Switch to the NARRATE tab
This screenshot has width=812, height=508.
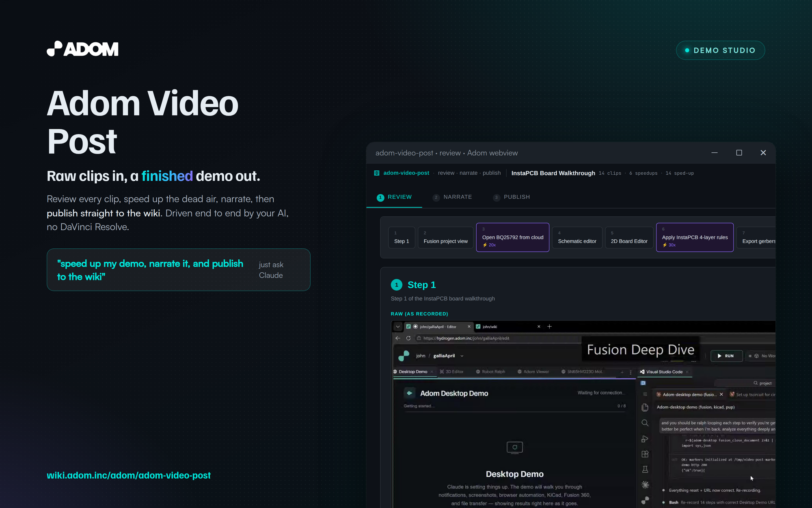click(452, 197)
